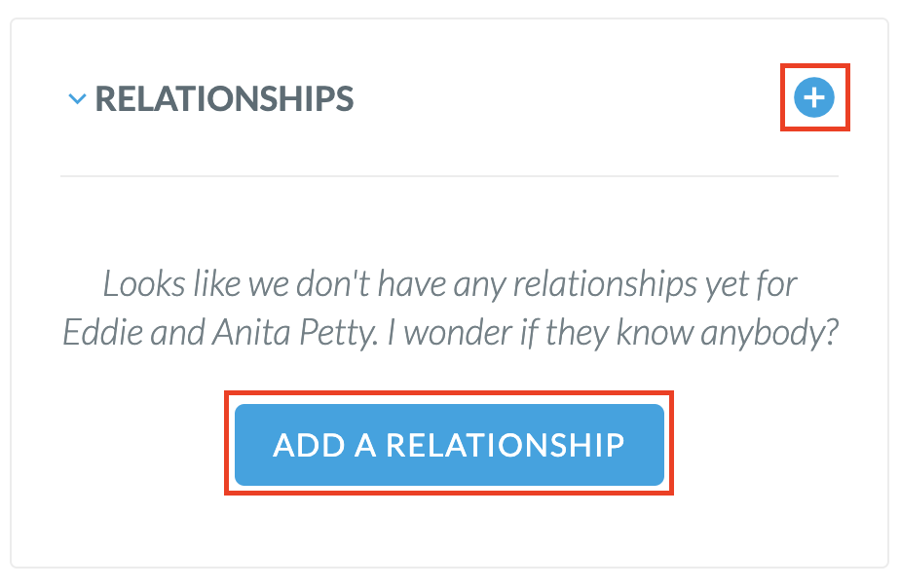This screenshot has height=588, width=900.
Task: Click the ADD A RELATIONSHIP button
Action: (x=449, y=445)
